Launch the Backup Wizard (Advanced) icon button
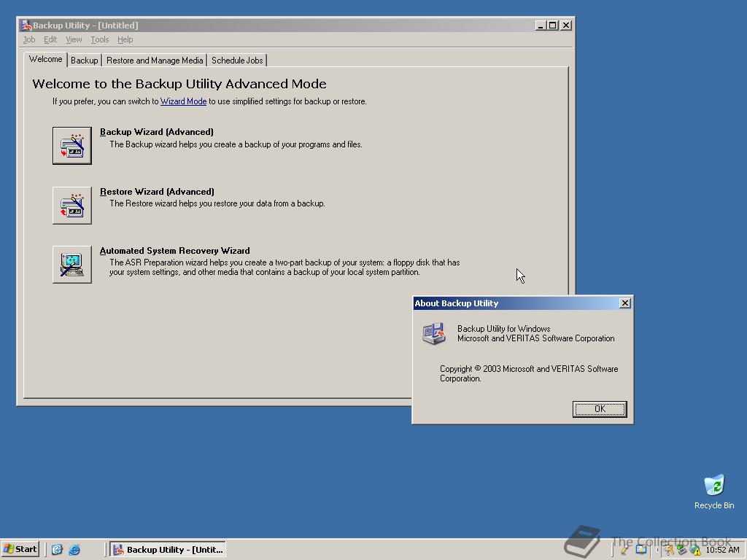747x560 pixels. [x=72, y=146]
